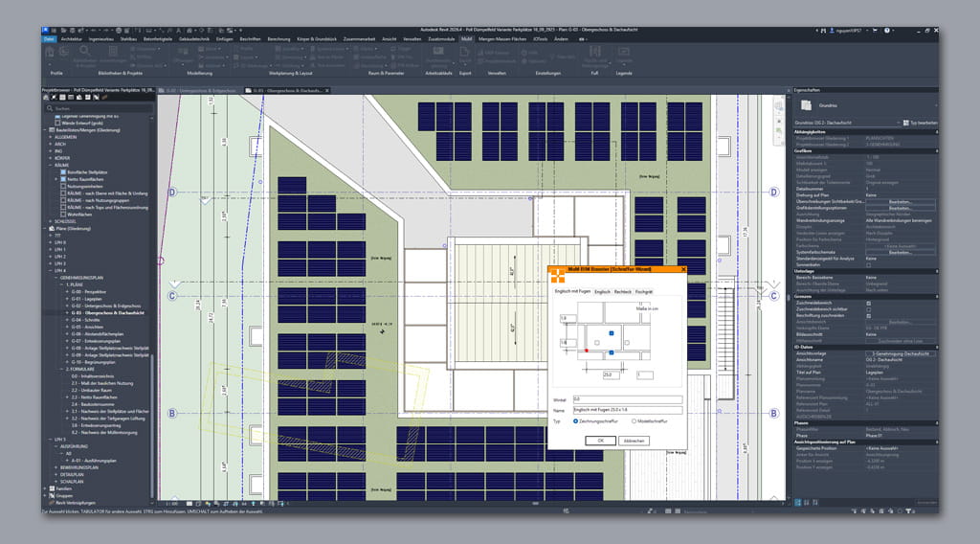The width and height of the screenshot is (980, 544).
Task: Expand the DETAILPLAN tree node
Action: coord(56,475)
